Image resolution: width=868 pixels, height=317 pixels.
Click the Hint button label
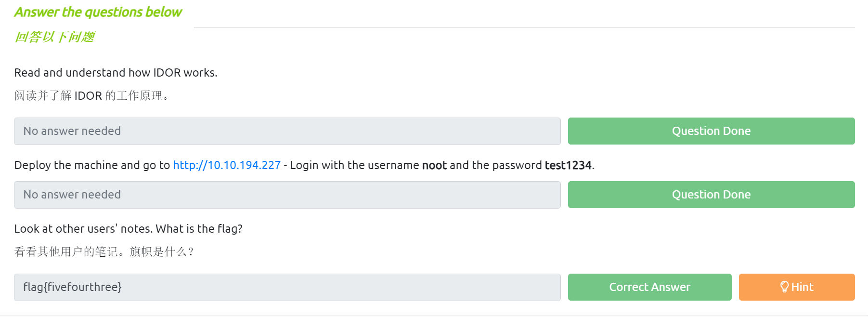point(802,287)
